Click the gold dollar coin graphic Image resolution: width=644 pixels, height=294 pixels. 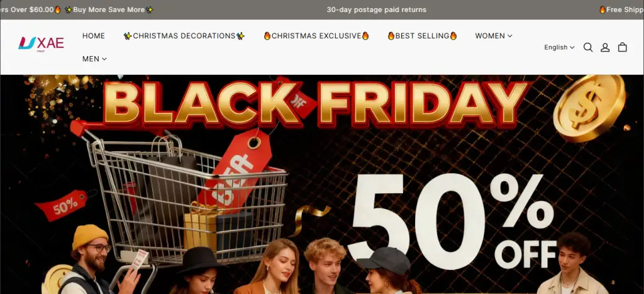click(x=589, y=107)
